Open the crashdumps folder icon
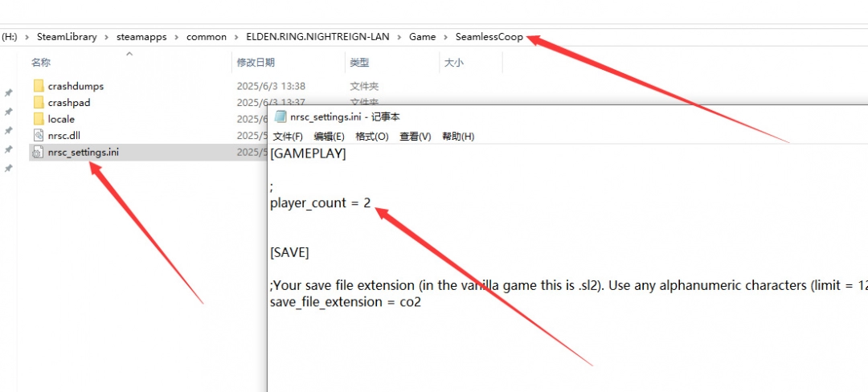The image size is (868, 392). [x=39, y=86]
